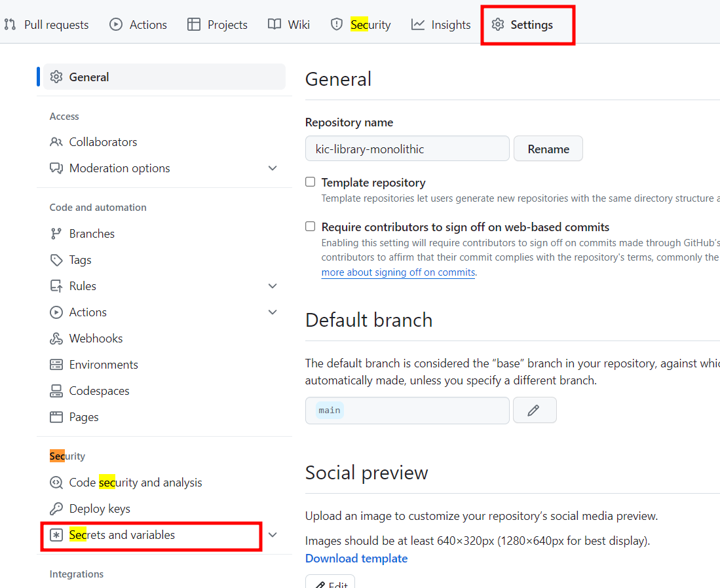Click the sidebar Actions play-circle icon
The image size is (720, 588).
56,312
